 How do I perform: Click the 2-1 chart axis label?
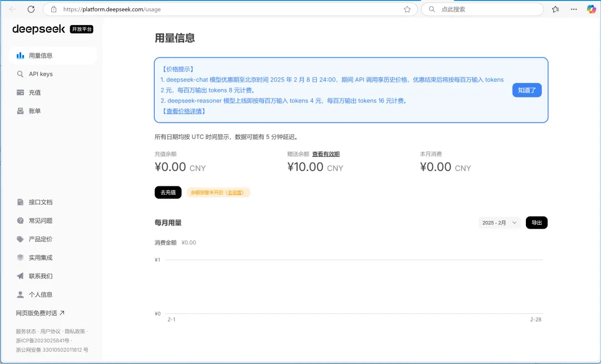(171, 319)
